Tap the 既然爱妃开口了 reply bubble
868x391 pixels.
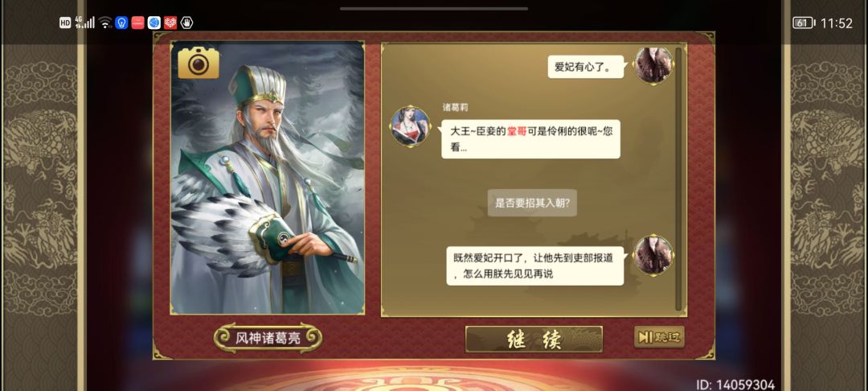point(534,265)
